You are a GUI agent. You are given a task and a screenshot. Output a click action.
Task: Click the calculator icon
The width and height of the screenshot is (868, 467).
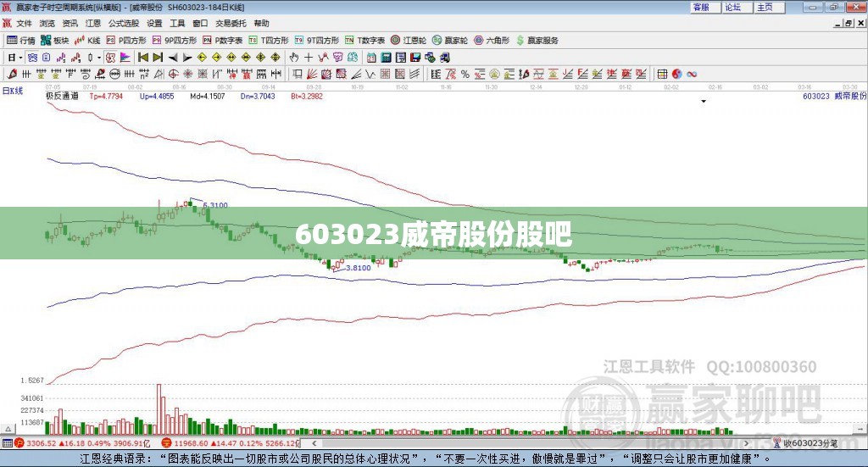click(386, 57)
